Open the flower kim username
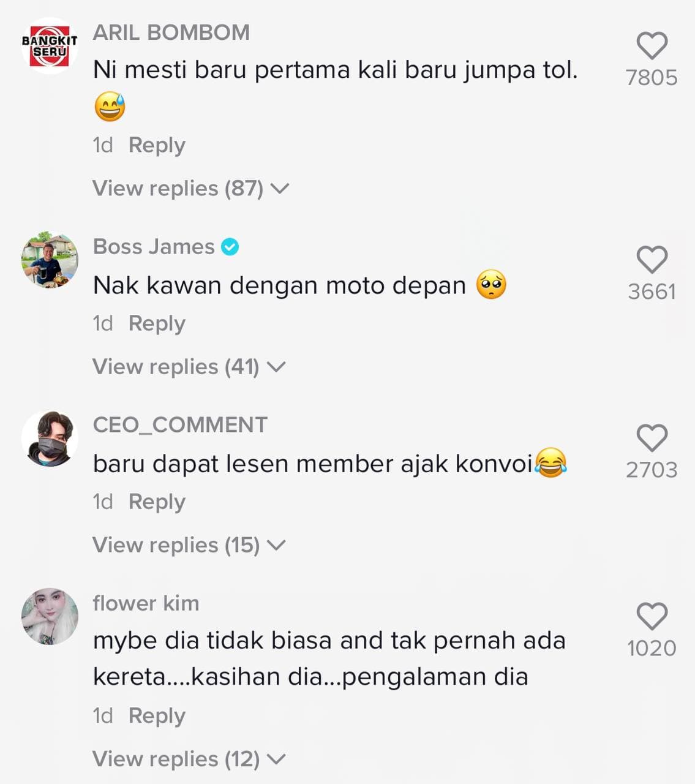 146,603
